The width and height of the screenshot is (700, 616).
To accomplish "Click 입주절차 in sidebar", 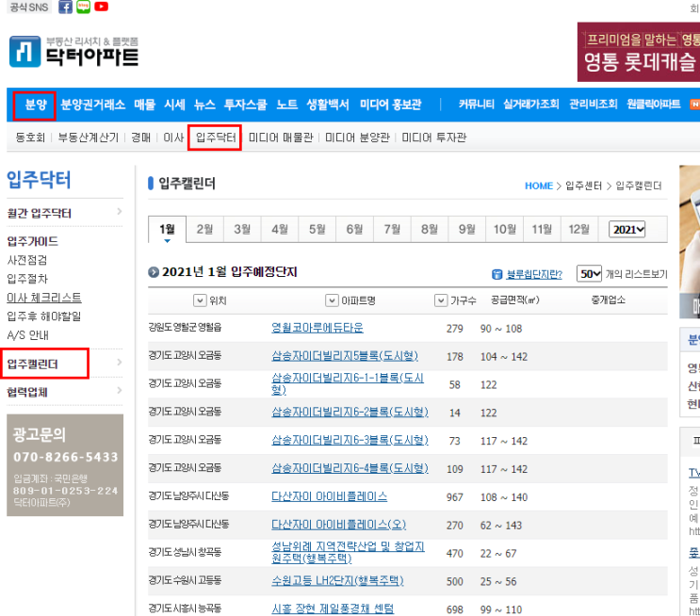I will click(x=27, y=279).
